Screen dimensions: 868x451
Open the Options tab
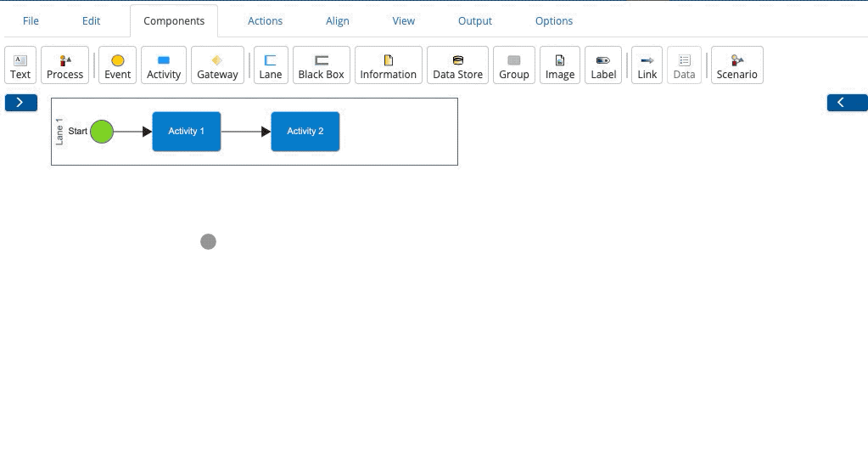click(553, 21)
